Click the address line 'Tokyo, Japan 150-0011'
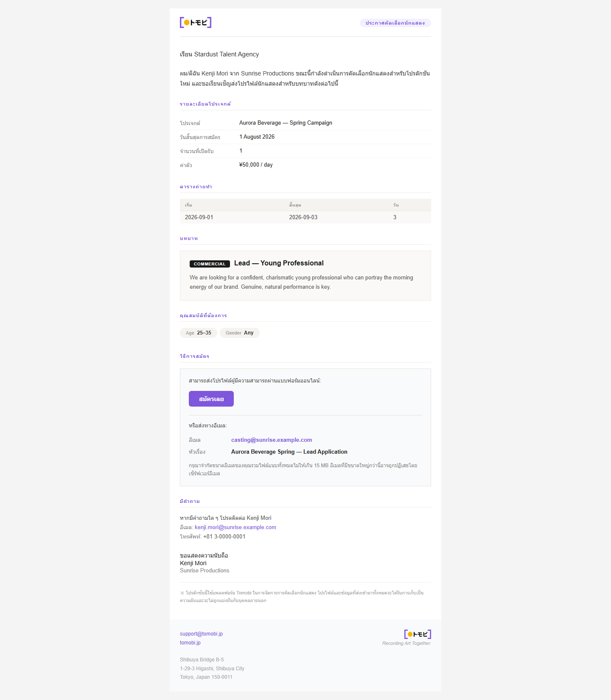611x700 pixels. [206, 677]
